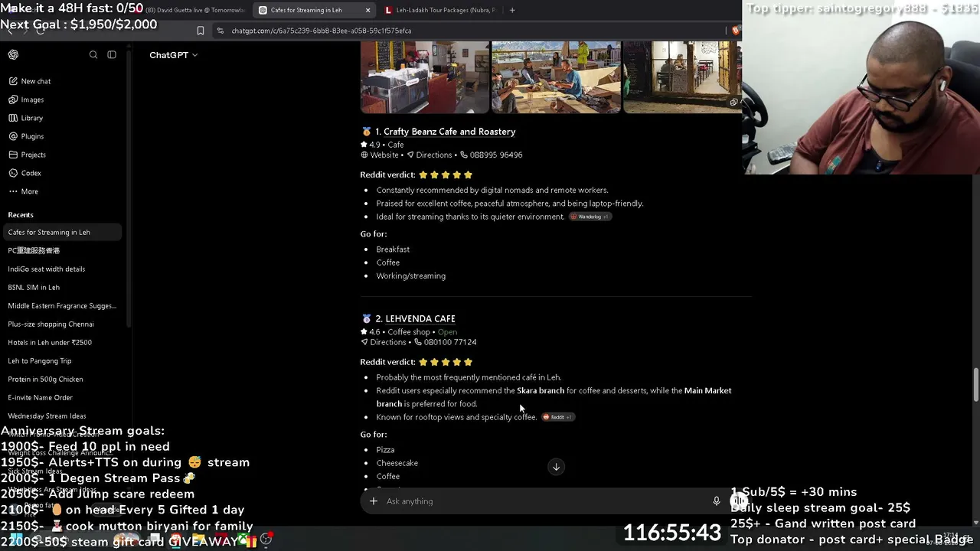Click phone number 080100 77124
This screenshot has height=551, width=980.
446,342
